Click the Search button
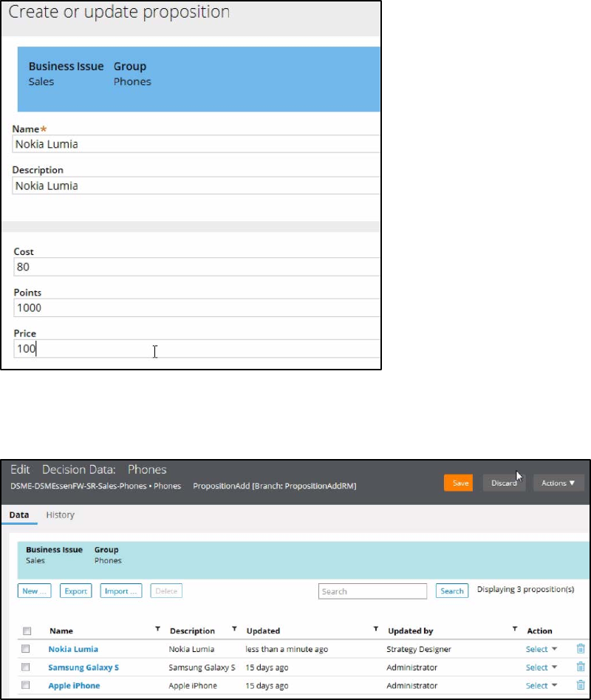Screen dimensions: 591x700 pos(452,591)
